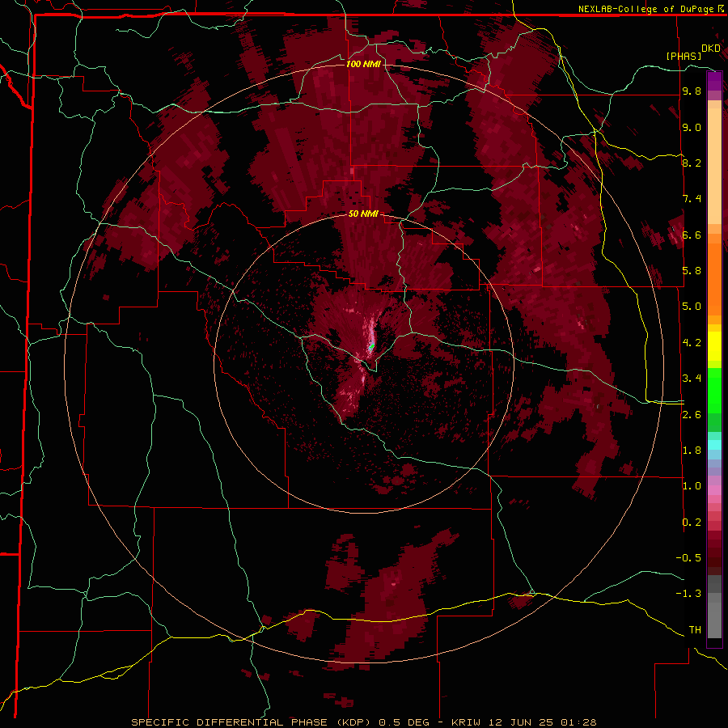Click the cyan band of the color scale
This screenshot has height=728, width=728.
(x=714, y=445)
